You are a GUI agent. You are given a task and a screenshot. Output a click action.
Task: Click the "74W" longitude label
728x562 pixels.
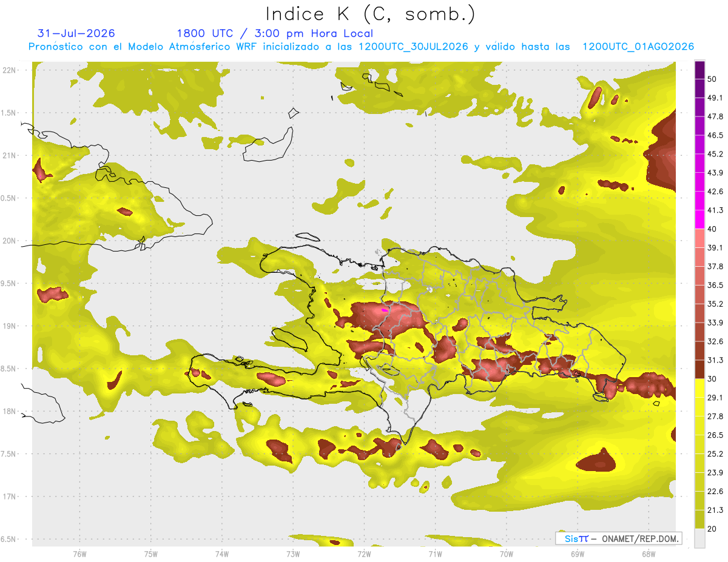point(222,554)
